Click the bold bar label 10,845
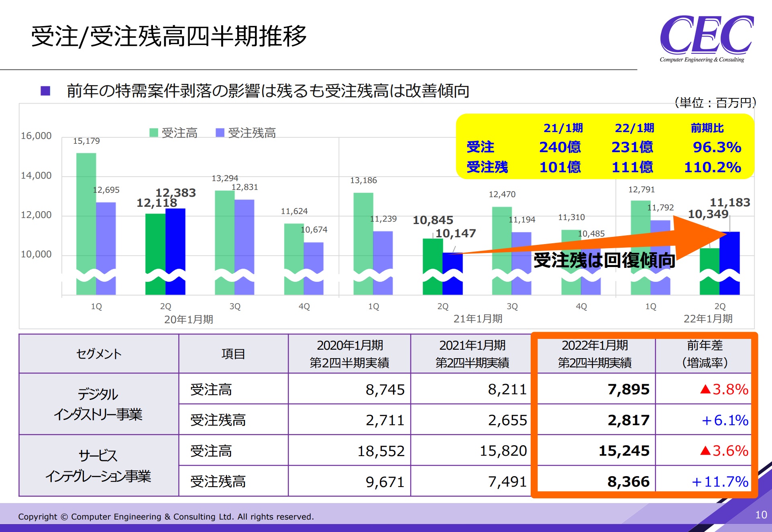 pyautogui.click(x=433, y=220)
